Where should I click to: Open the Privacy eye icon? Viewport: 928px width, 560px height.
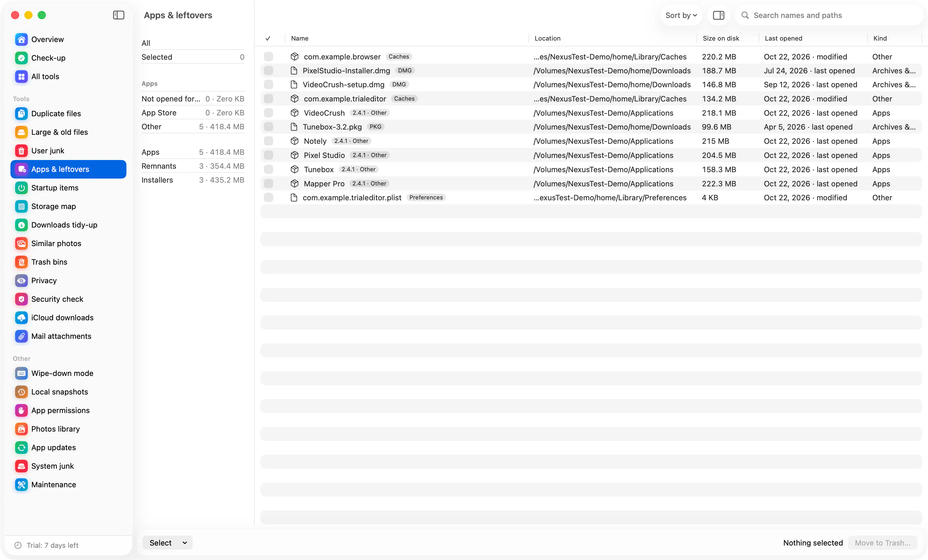[x=21, y=280]
